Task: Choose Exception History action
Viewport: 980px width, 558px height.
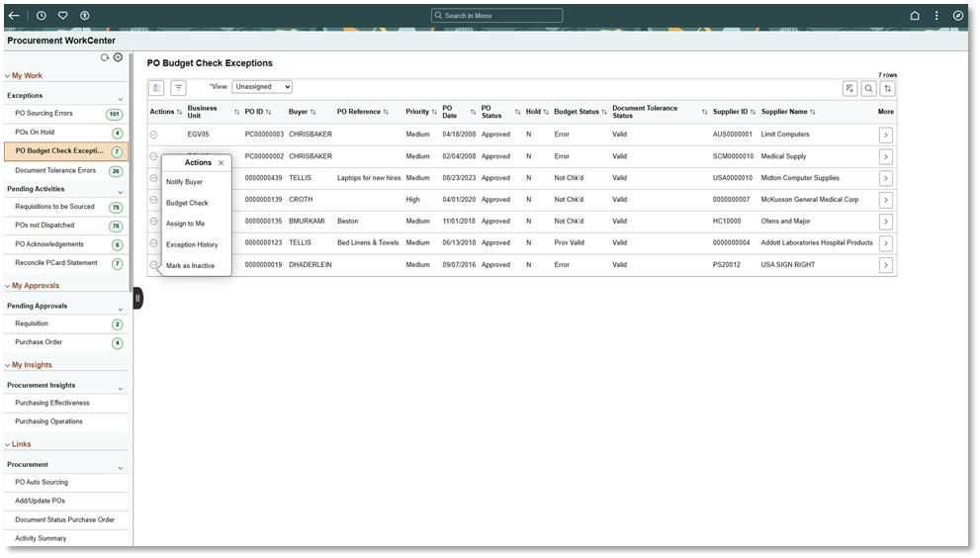Action: (x=192, y=244)
